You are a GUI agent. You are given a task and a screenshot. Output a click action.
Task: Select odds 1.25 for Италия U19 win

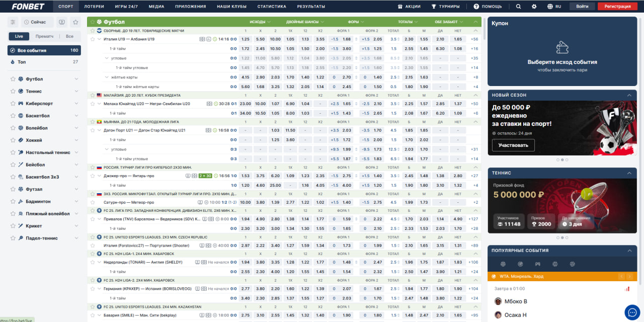point(245,39)
